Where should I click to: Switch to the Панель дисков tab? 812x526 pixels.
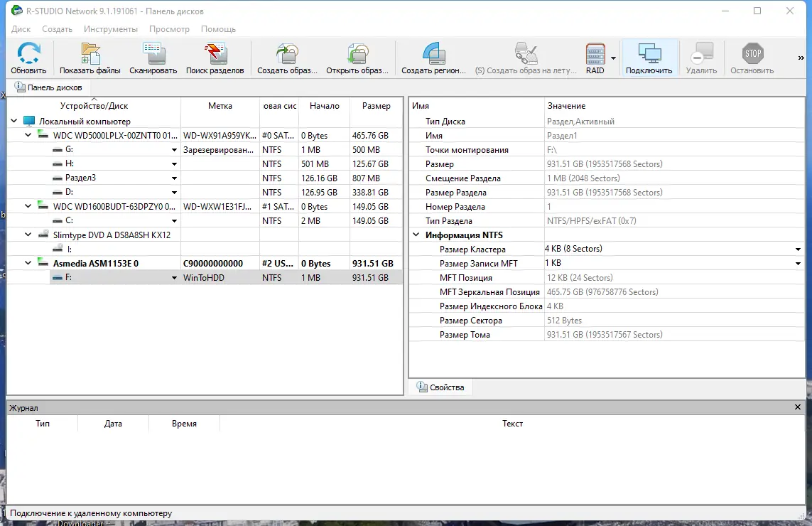point(50,87)
